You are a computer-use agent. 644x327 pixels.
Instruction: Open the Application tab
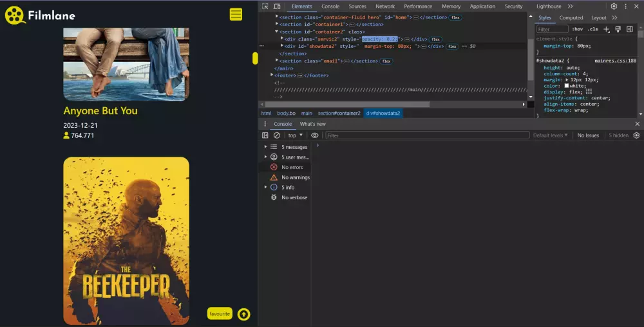(482, 6)
